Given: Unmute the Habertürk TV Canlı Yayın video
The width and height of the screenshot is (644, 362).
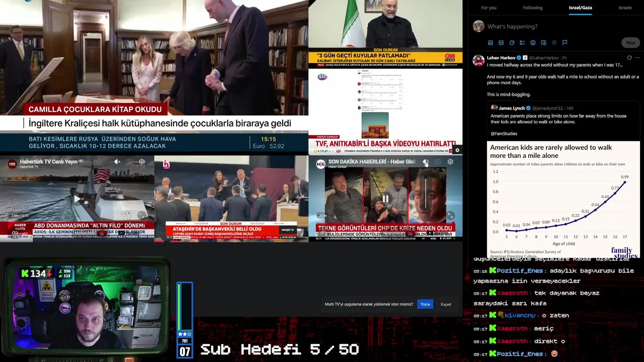Looking at the screenshot, I should (x=117, y=161).
